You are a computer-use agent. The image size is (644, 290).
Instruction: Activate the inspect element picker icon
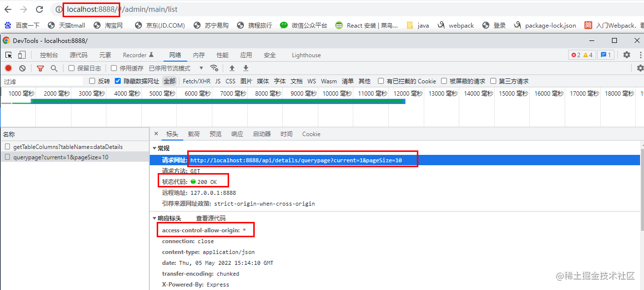tap(9, 55)
